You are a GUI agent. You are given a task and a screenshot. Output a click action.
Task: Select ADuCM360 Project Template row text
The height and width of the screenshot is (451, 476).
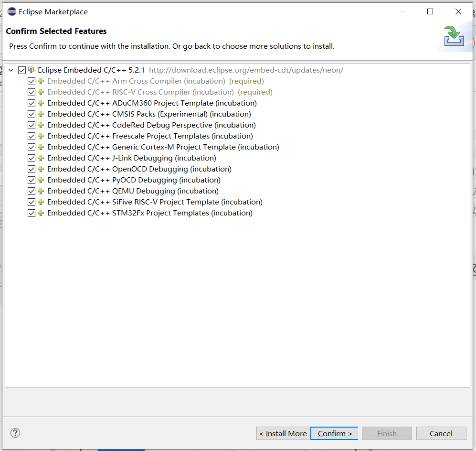[x=152, y=103]
